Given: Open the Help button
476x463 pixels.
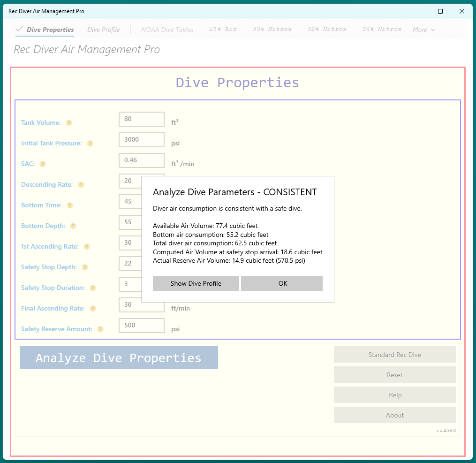Looking at the screenshot, I should coord(395,395).
